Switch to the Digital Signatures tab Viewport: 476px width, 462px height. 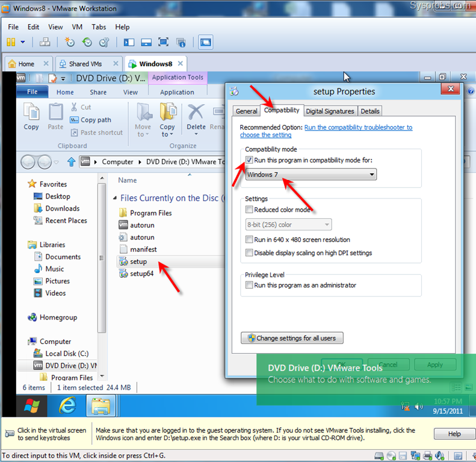point(330,111)
